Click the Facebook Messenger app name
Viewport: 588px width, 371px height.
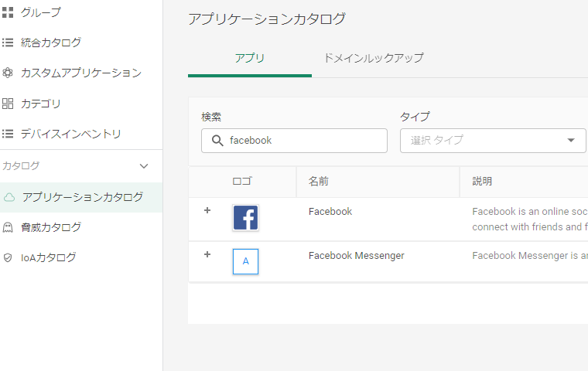click(x=357, y=256)
